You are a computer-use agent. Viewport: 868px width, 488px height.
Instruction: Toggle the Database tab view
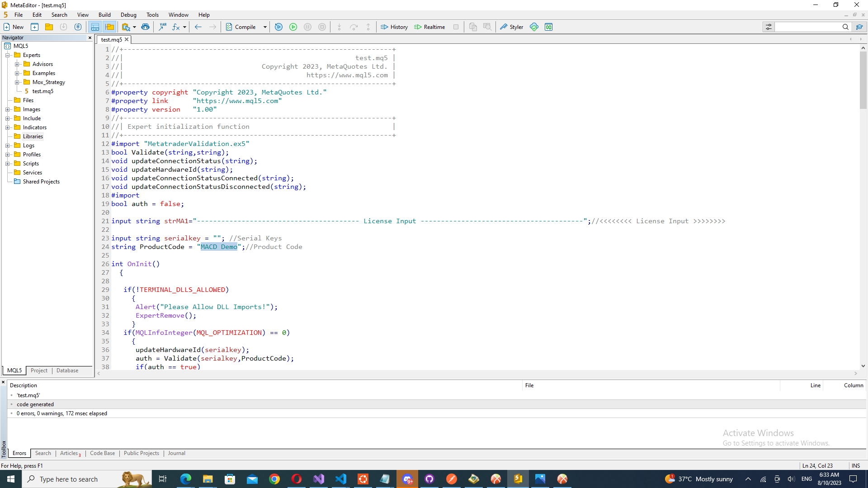[x=67, y=371]
